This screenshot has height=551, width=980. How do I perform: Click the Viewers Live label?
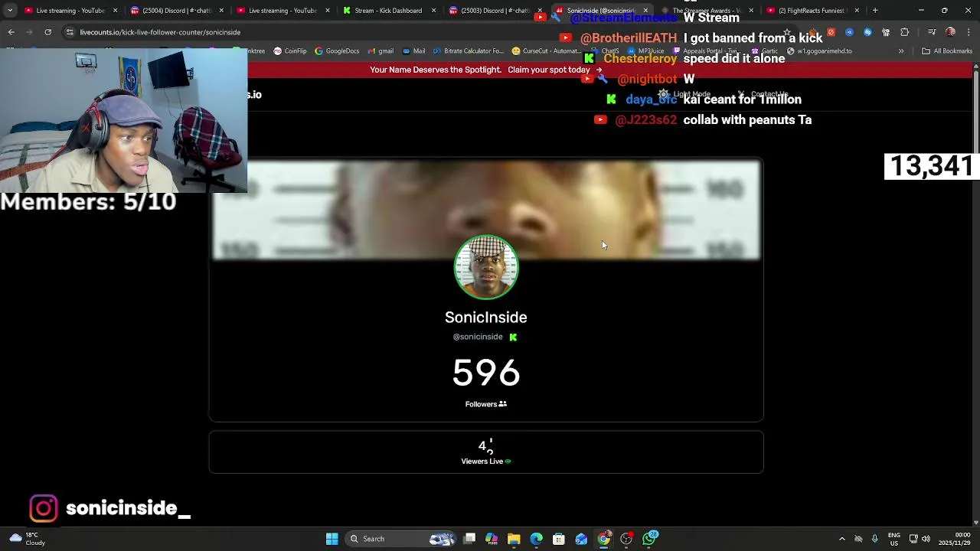(482, 461)
